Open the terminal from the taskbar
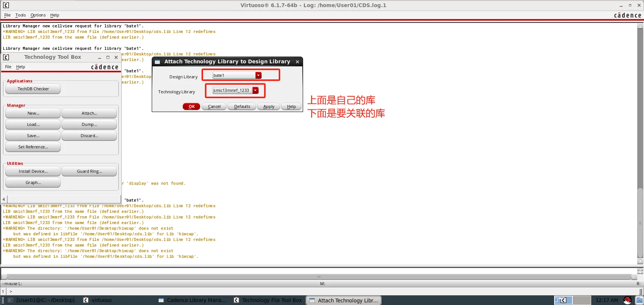Viewport: 644px width, 305px height. tap(41, 300)
